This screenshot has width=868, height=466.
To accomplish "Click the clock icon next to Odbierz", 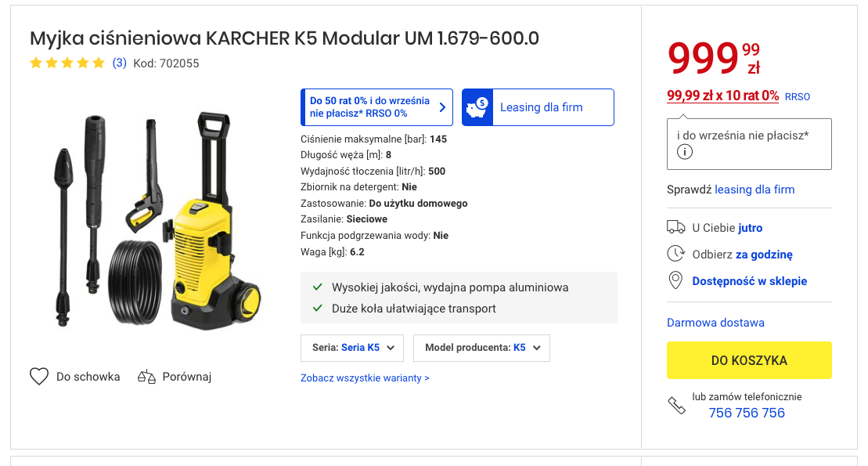I will (676, 254).
